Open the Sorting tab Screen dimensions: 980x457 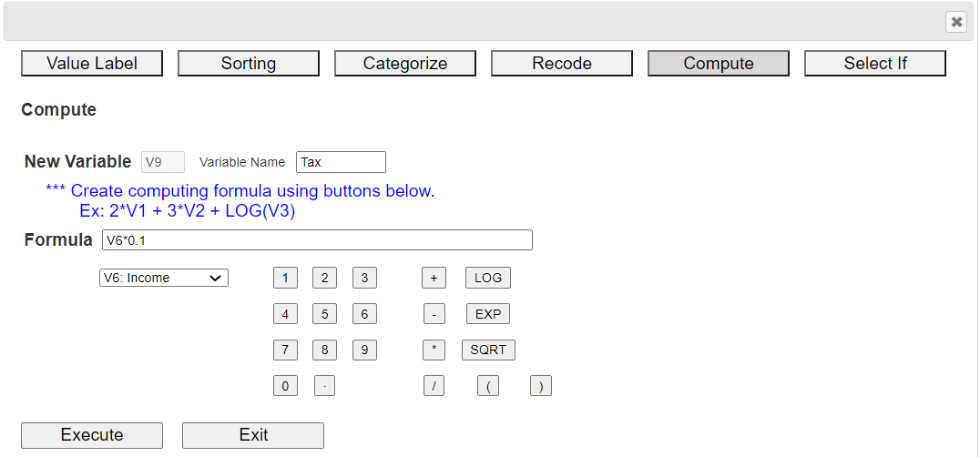[248, 64]
